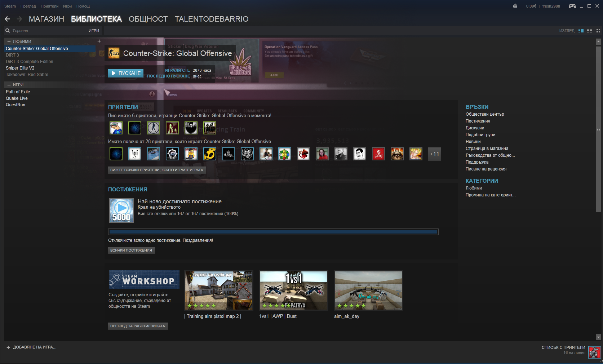Viewport: 603px width, 364px height.
Task: Launch Big Picture mode with the controller icon
Action: 572,6
